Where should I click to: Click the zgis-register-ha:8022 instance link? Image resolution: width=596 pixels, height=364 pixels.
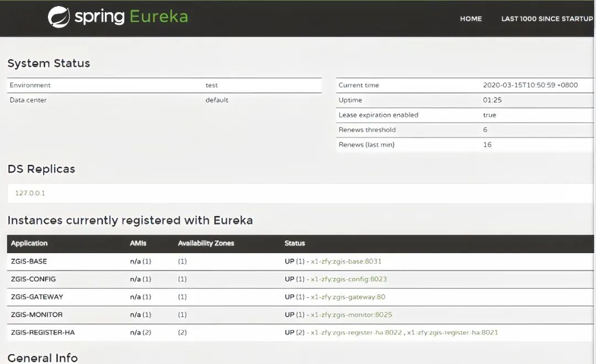coord(356,333)
